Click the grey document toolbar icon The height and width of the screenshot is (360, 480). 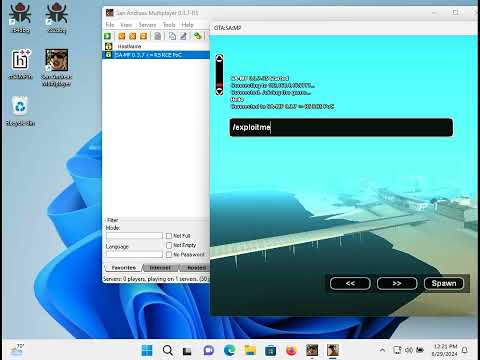click(x=158, y=36)
